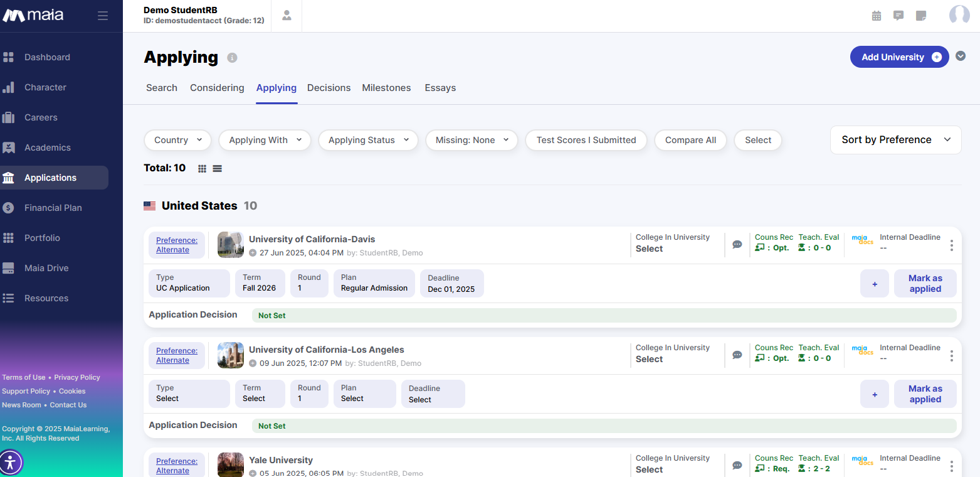Image resolution: width=980 pixels, height=477 pixels.
Task: Open the calendar icon in header
Action: (x=877, y=16)
